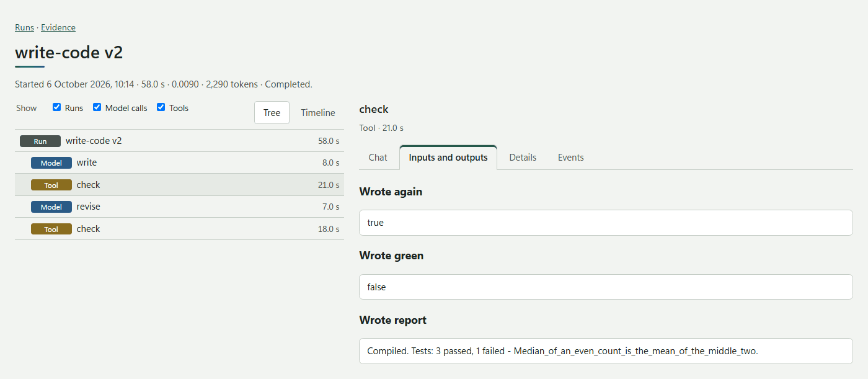Image resolution: width=868 pixels, height=379 pixels.
Task: Click the 'Tool · 21.0 s' subtitle
Action: [x=381, y=128]
